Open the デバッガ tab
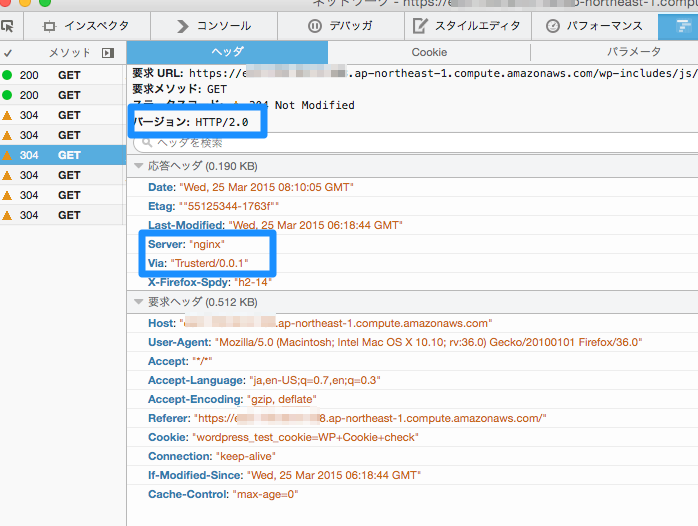Image resolution: width=698 pixels, height=526 pixels. 341,26
